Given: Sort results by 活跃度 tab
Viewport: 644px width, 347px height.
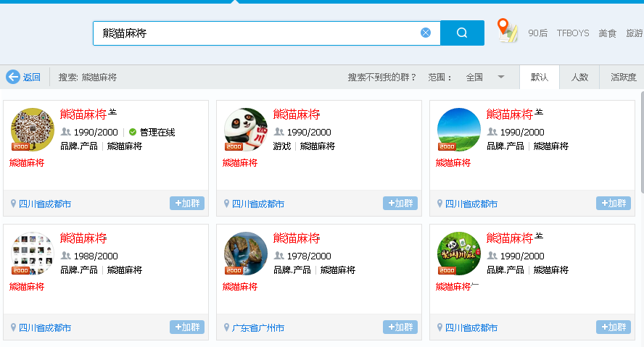Looking at the screenshot, I should tap(623, 78).
